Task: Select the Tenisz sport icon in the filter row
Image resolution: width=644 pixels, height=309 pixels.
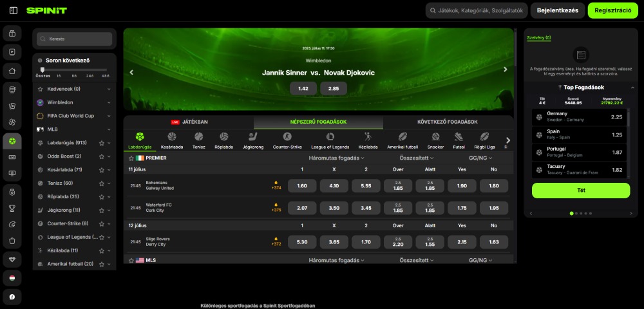Action: click(198, 136)
